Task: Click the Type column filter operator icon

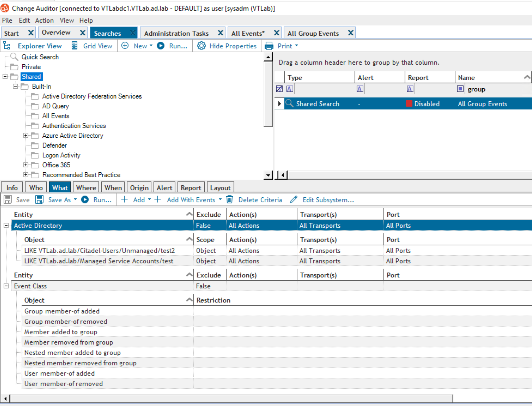Action: click(290, 89)
